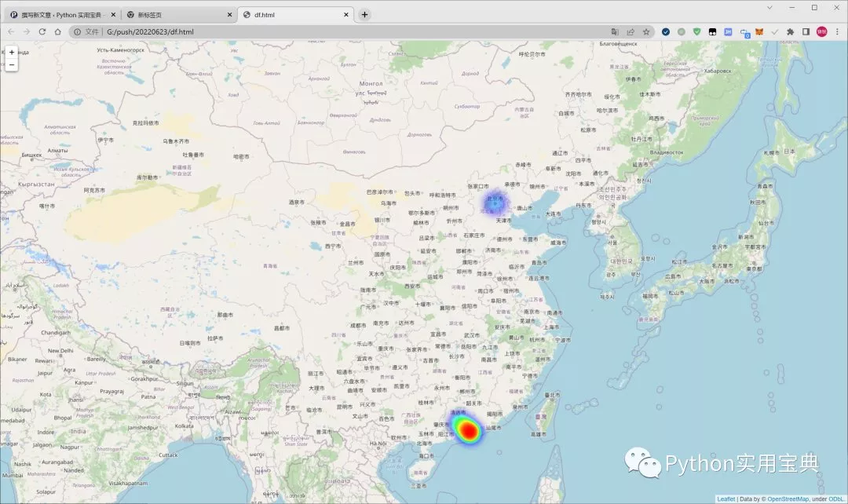Click the 重庆市 label on the map
848x504 pixels.
coord(386,349)
